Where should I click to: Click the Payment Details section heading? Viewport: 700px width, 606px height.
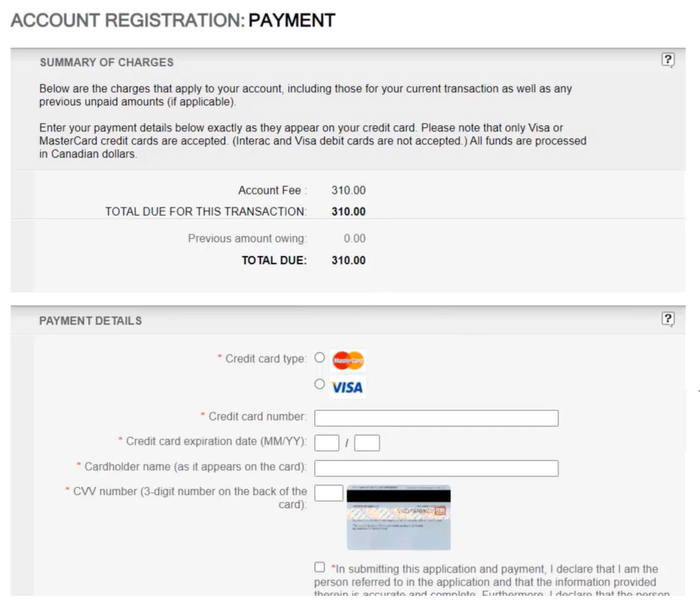[x=90, y=320]
